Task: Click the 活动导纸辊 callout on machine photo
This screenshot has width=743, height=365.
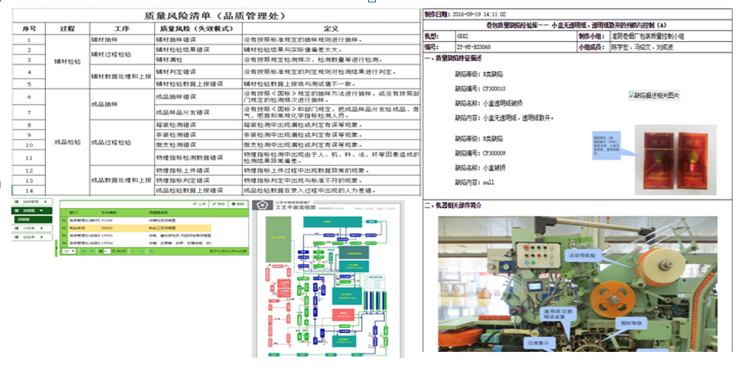Action: (x=584, y=256)
